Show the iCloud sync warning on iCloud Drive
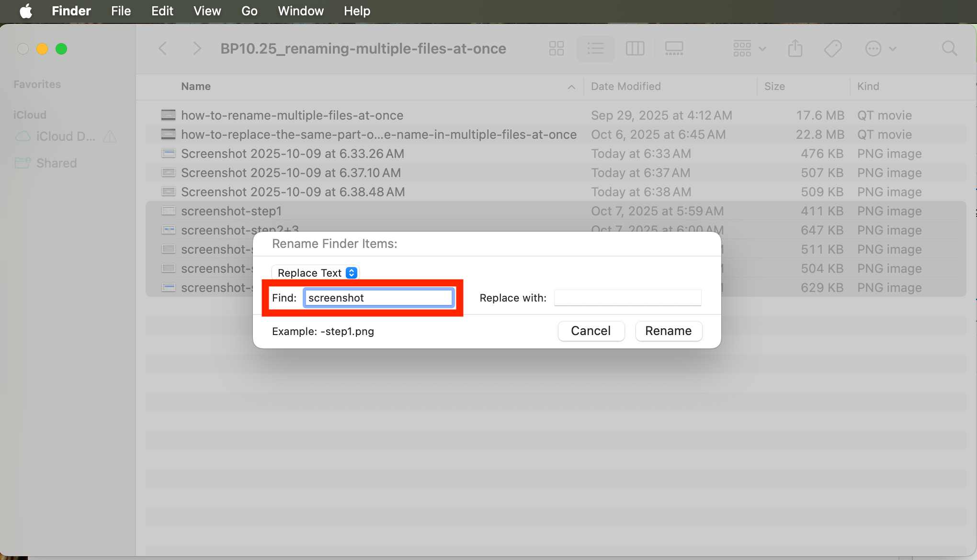 [110, 136]
